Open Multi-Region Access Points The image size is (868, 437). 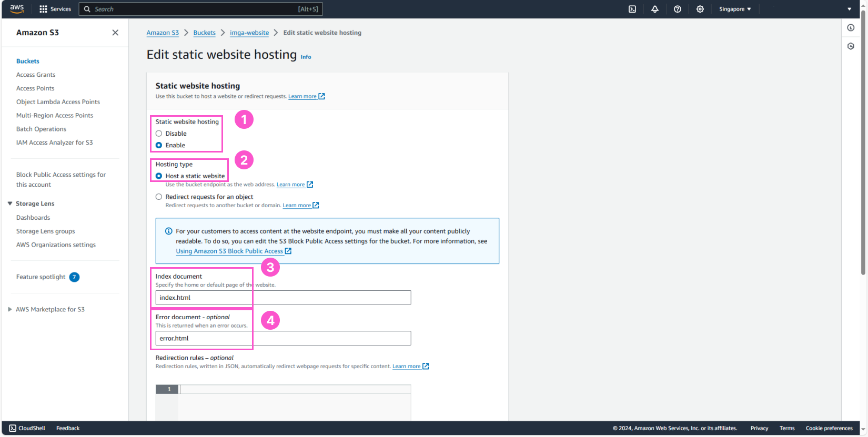point(55,116)
